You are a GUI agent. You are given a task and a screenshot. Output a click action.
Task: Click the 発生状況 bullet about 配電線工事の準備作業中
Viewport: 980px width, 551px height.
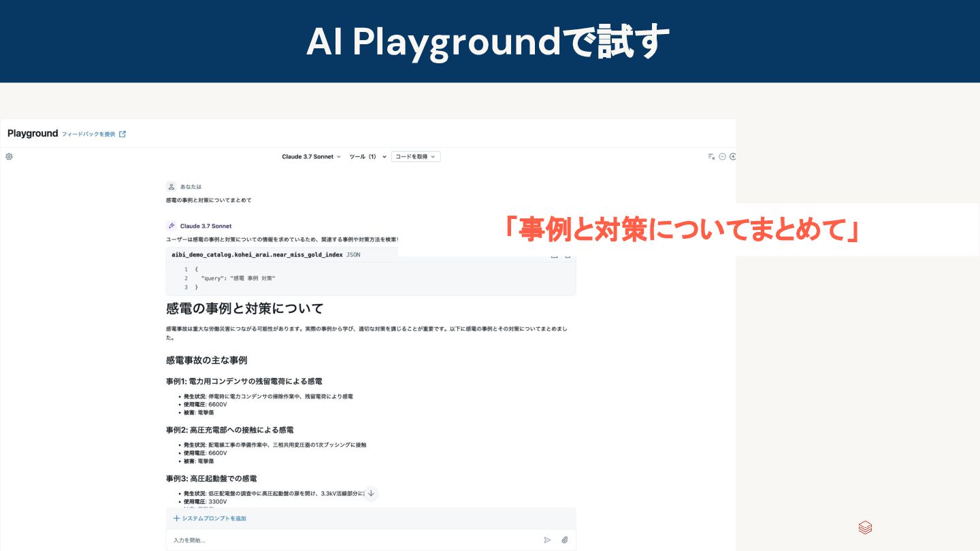point(274,445)
